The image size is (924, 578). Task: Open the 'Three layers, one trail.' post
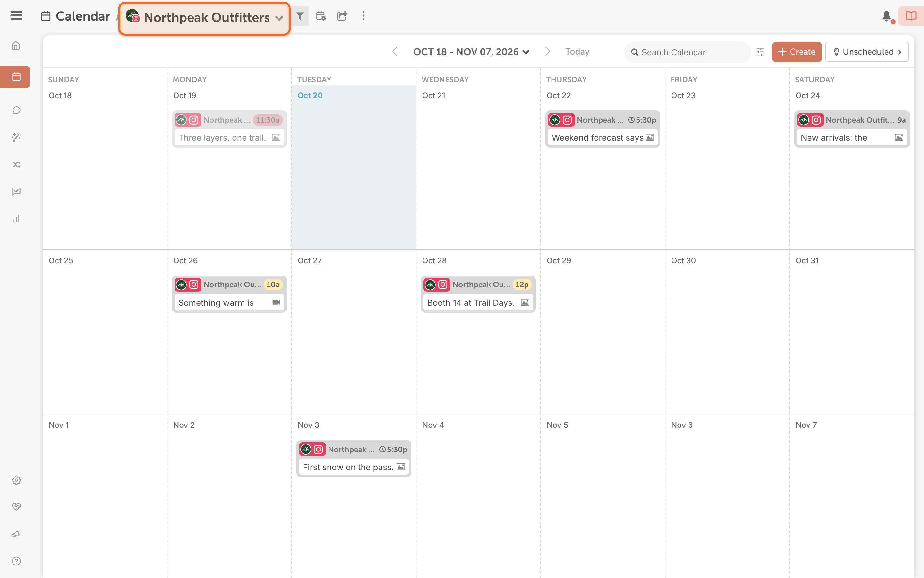pos(229,129)
